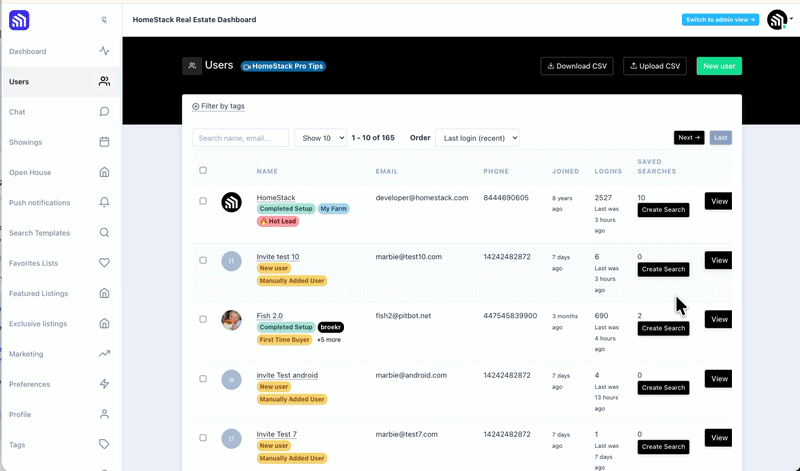Click the First Time Buyer tag
The height and width of the screenshot is (471, 800).
pyautogui.click(x=284, y=340)
